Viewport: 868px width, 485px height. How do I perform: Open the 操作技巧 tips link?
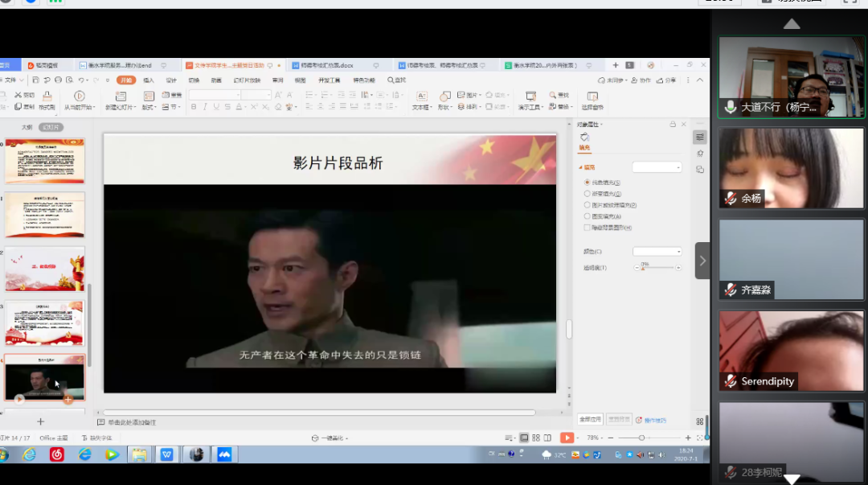pyautogui.click(x=654, y=420)
